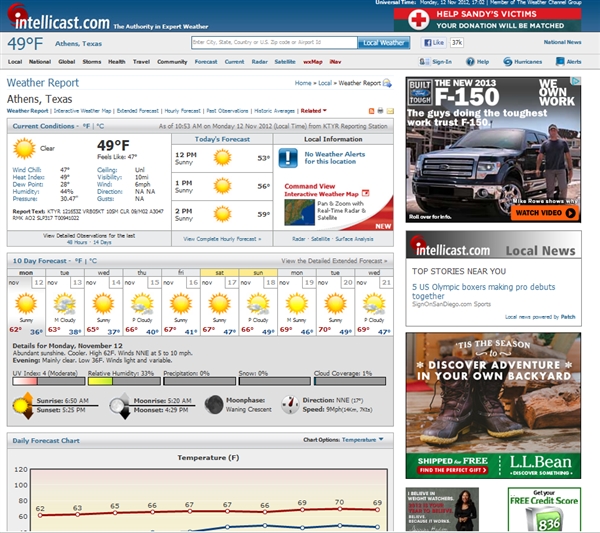The image size is (600, 533).
Task: Open the Local menu
Action: [15, 62]
